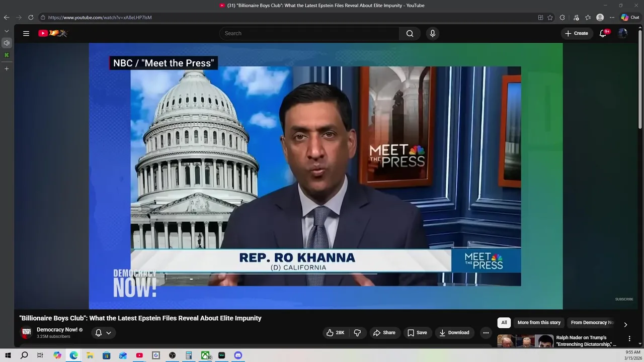Open Calculator from the taskbar
This screenshot has width=644, height=362.
tap(189, 355)
